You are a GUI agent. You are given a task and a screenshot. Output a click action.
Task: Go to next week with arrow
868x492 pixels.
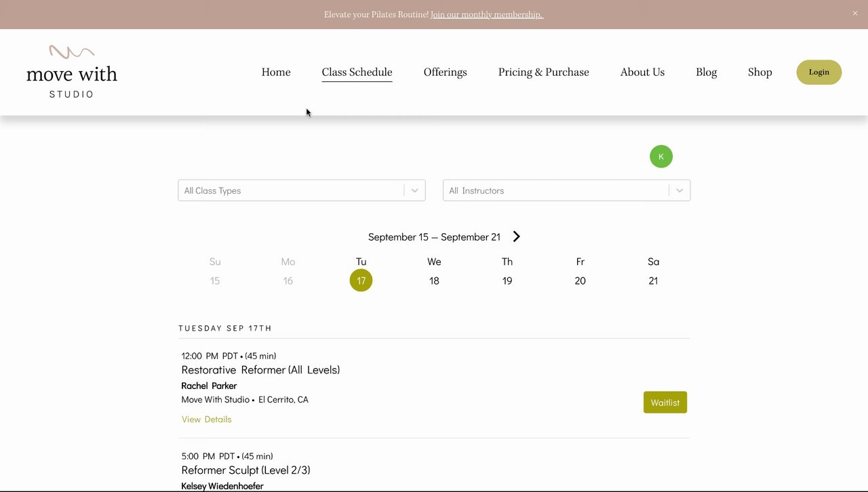(517, 237)
